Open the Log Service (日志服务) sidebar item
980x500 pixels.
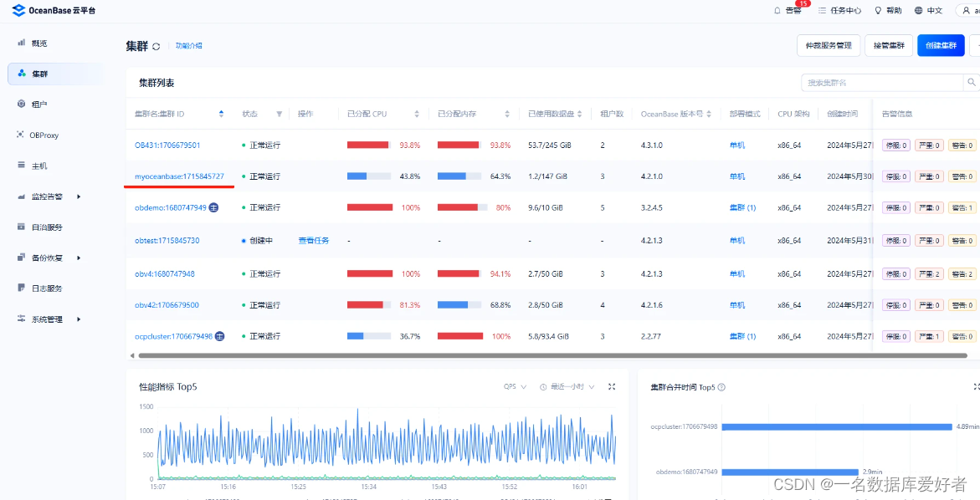click(x=55, y=288)
